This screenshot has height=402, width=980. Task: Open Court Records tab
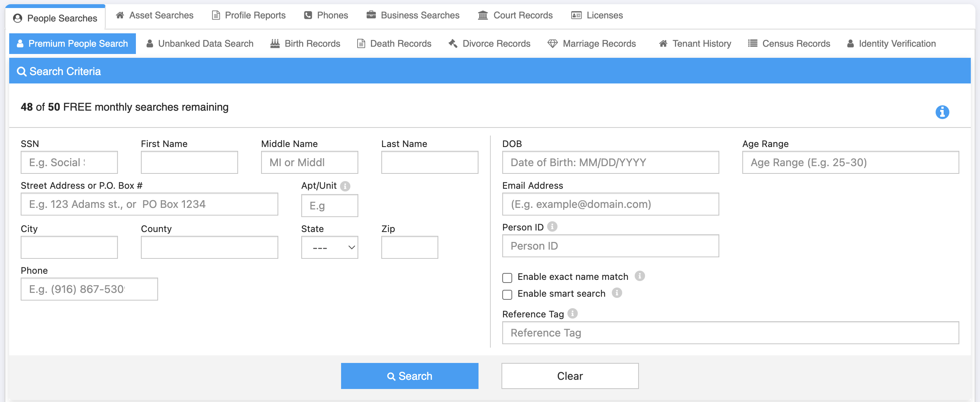click(x=516, y=15)
